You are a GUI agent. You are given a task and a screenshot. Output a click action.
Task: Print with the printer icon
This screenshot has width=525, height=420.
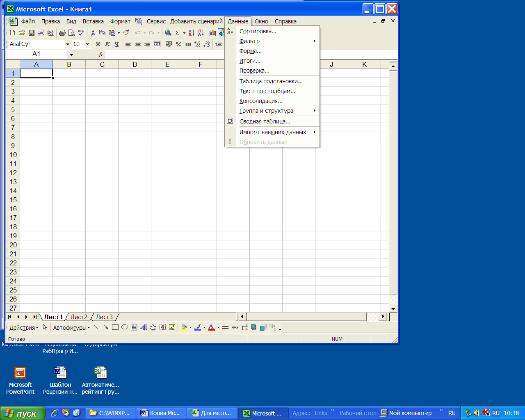coord(62,33)
